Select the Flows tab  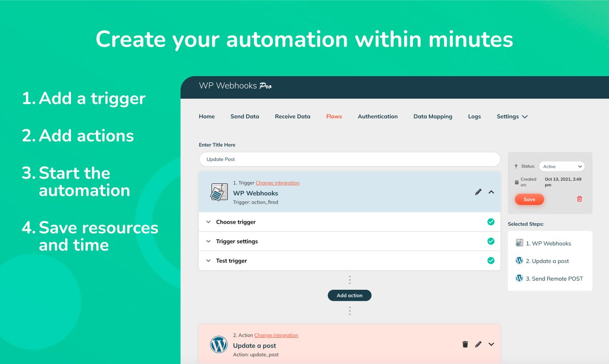click(x=334, y=117)
